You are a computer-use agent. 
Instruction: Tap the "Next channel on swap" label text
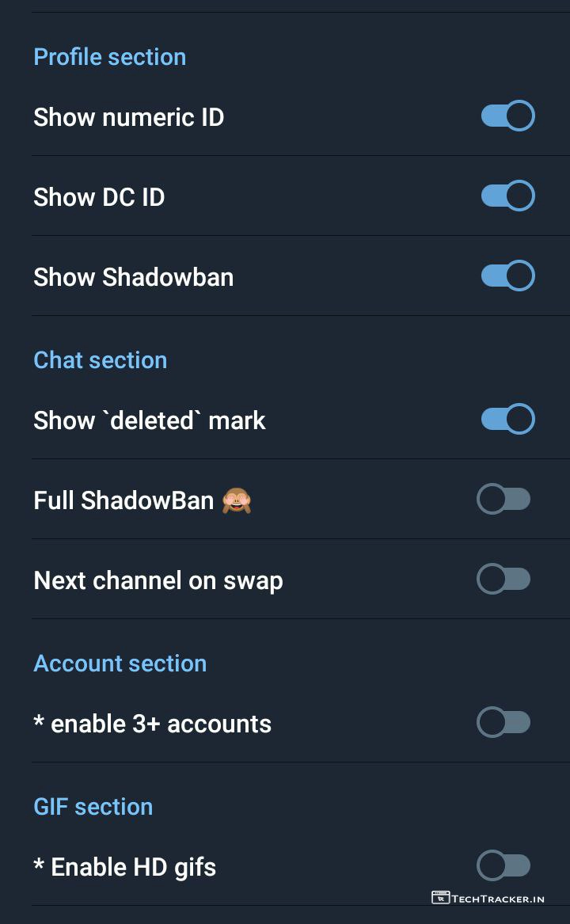click(158, 580)
